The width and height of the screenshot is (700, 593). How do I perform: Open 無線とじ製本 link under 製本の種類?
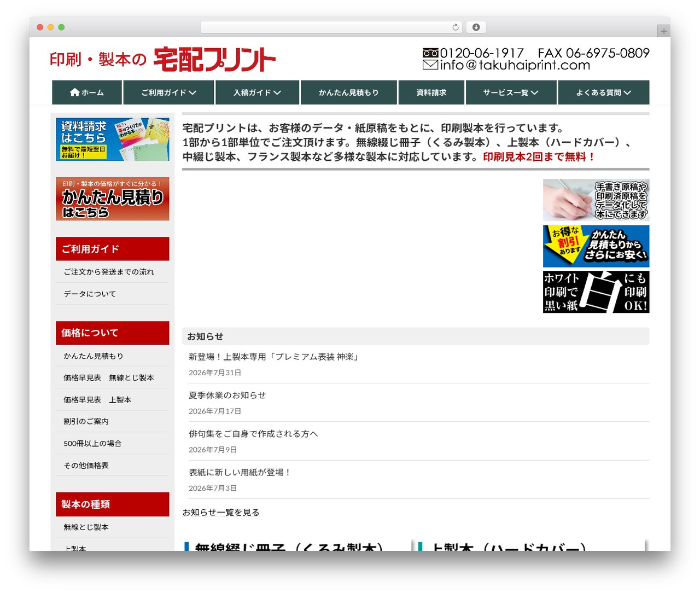pyautogui.click(x=86, y=527)
